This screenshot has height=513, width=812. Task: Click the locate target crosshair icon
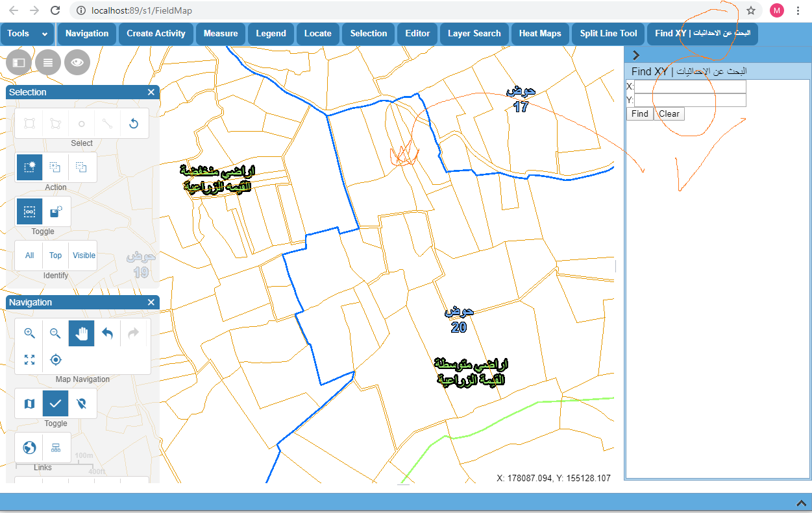coord(55,359)
